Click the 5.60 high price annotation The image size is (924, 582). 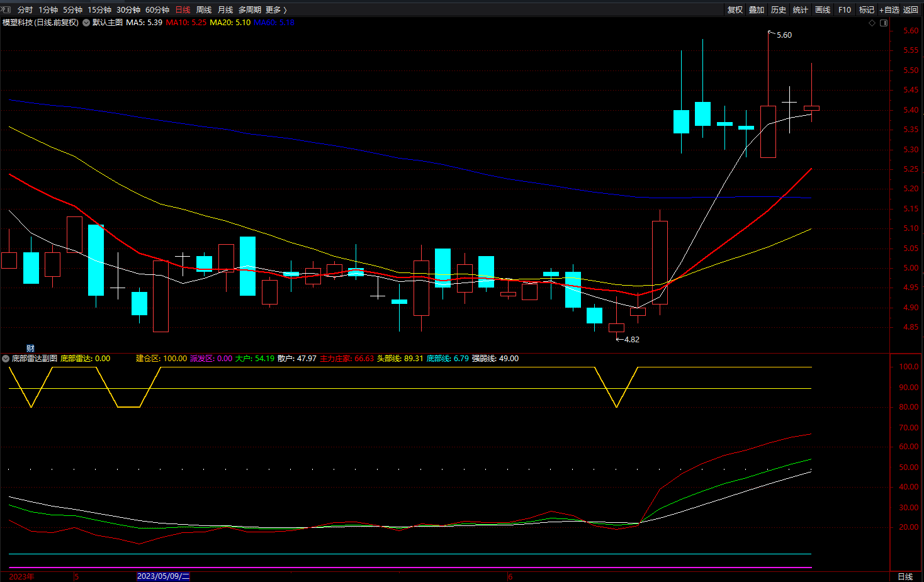coord(784,35)
